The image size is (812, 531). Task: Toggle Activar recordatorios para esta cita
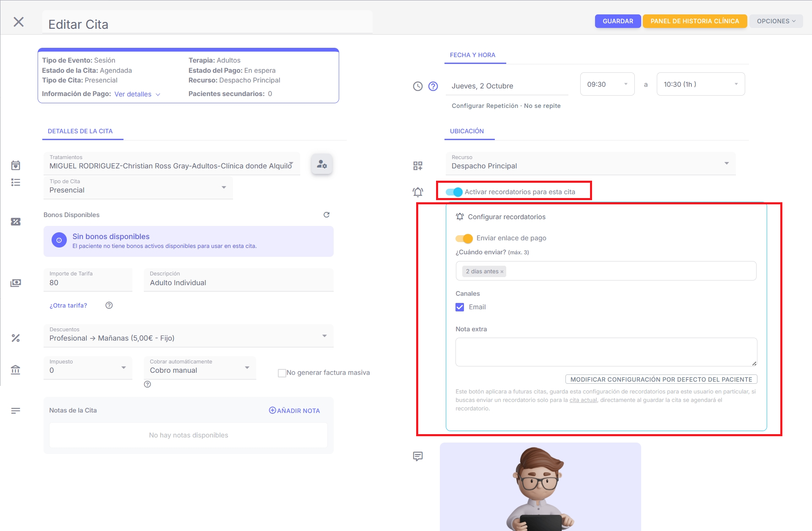455,192
